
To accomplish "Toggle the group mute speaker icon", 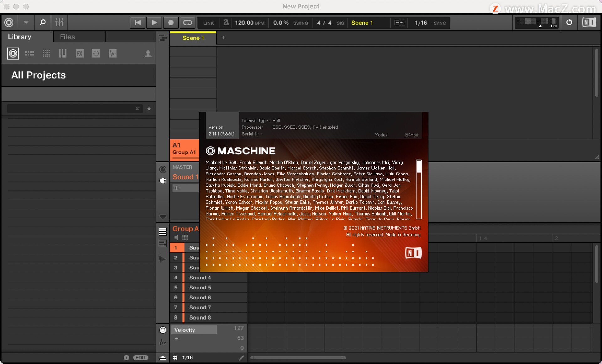I will (x=177, y=237).
